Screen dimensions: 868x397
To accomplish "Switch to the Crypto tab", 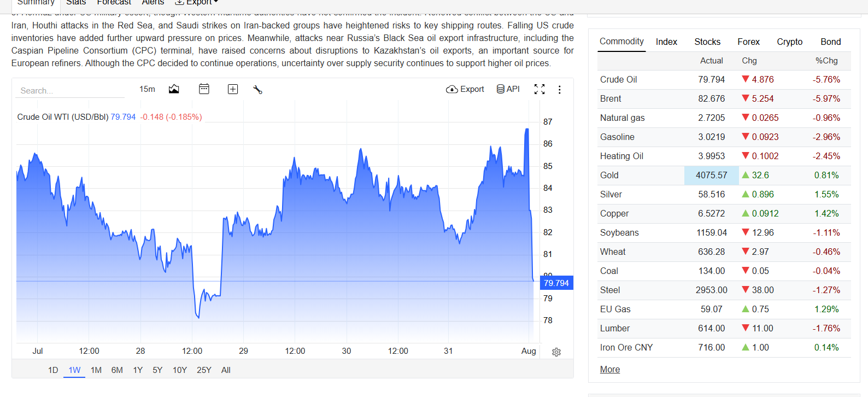I will (790, 42).
